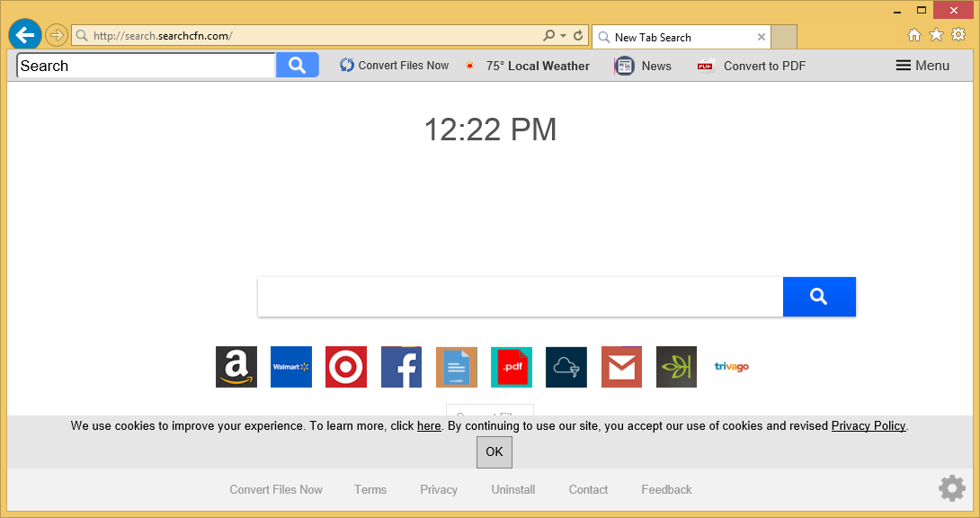Click the address bar search magnifier icon
Viewport: 980px width, 518px height.
coord(548,36)
